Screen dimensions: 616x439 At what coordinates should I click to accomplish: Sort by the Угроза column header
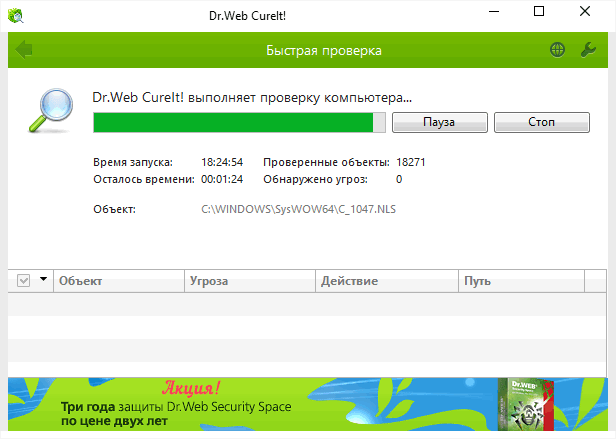[x=250, y=281]
